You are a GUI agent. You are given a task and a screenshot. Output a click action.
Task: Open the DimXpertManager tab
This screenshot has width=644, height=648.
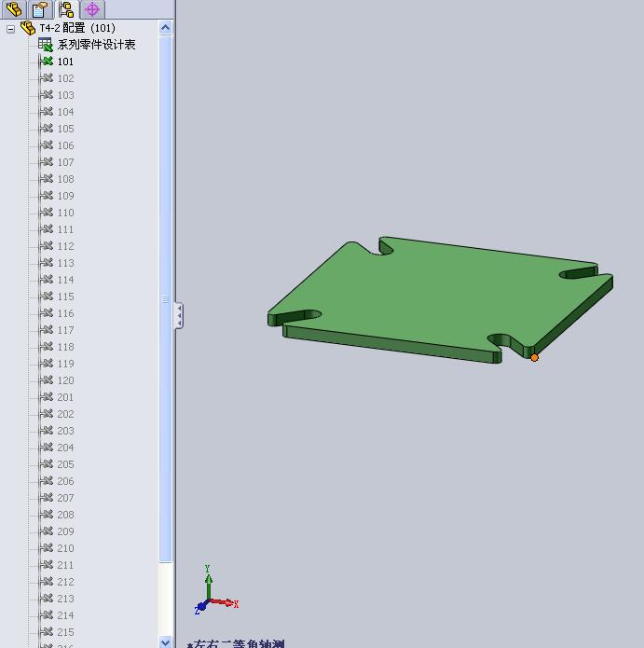92,9
